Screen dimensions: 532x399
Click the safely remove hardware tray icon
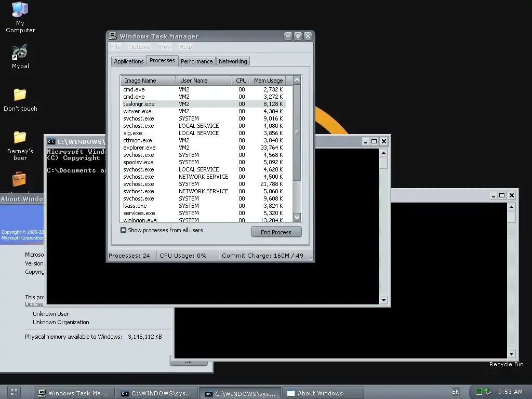[x=487, y=392]
